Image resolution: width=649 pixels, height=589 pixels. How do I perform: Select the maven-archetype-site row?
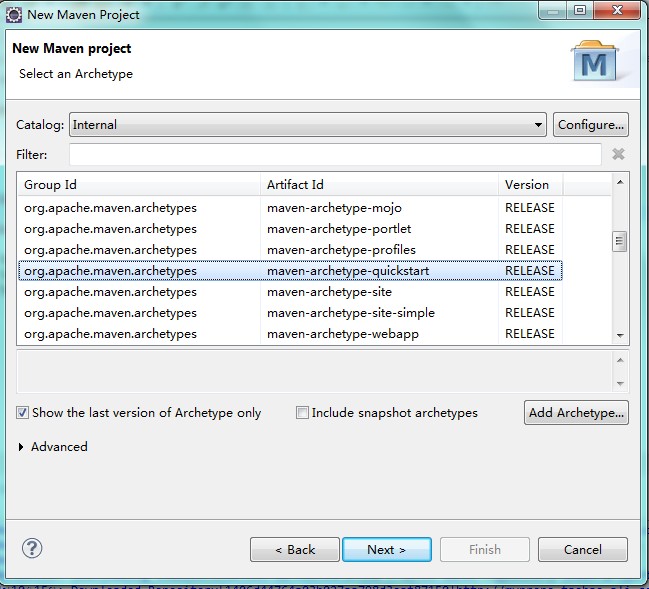pos(290,292)
